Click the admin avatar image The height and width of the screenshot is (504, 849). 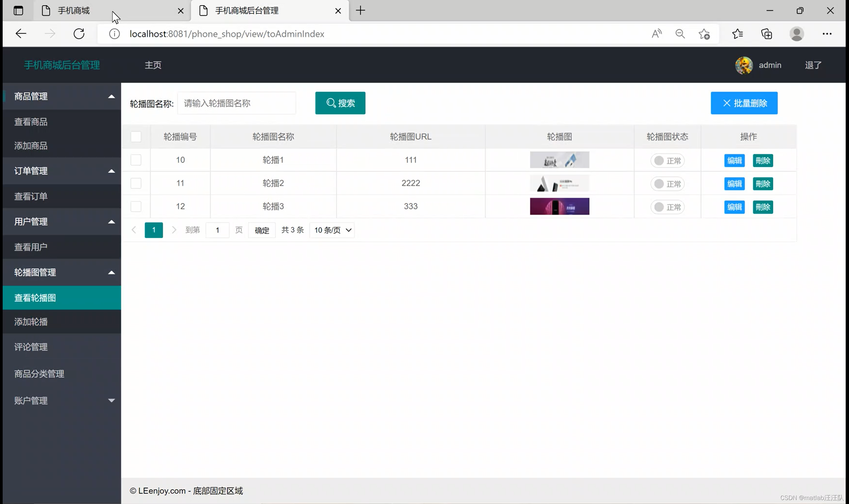pos(744,65)
